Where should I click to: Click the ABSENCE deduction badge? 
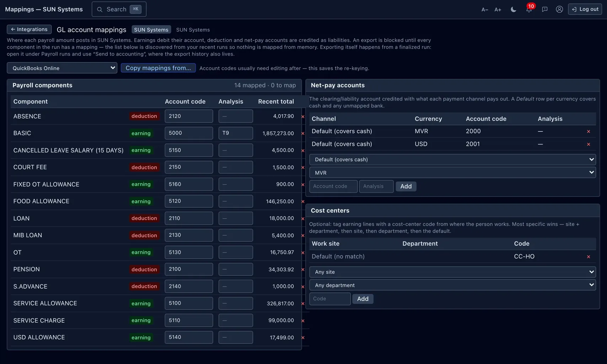144,116
